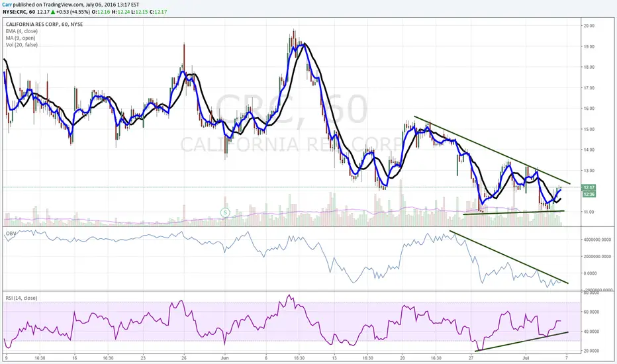Viewport: 617px width, 364px height.
Task: Click the 15.00 price axis label
Action: tap(589, 129)
